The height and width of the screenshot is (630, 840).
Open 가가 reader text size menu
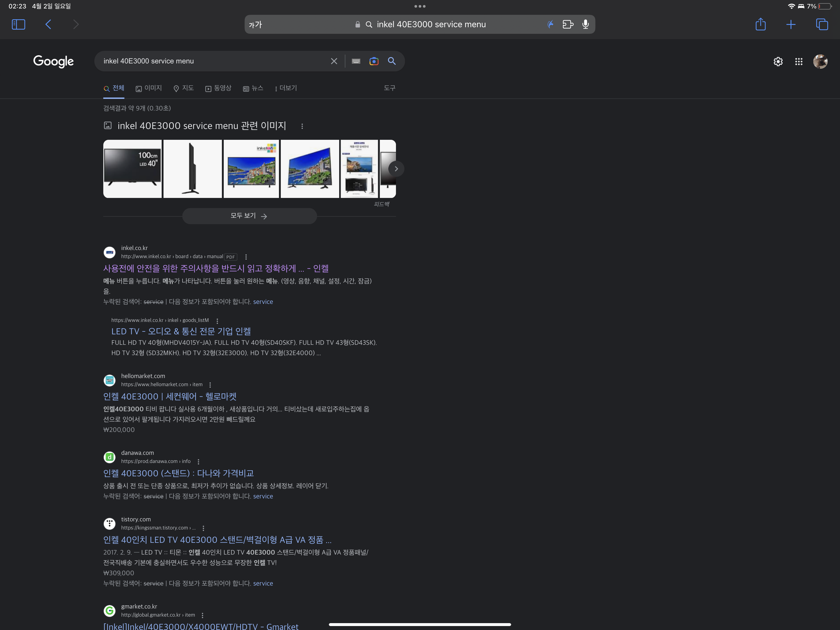(255, 25)
